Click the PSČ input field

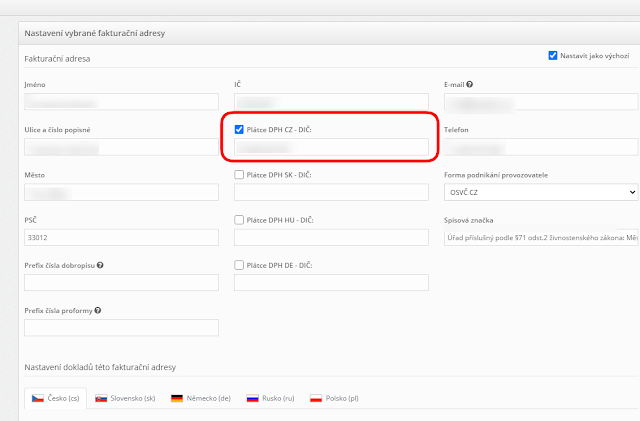pyautogui.click(x=121, y=237)
